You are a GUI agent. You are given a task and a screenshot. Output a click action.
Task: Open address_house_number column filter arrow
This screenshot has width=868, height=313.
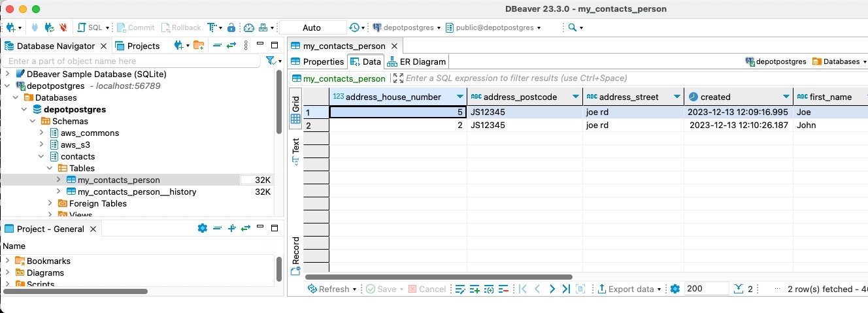tap(460, 97)
